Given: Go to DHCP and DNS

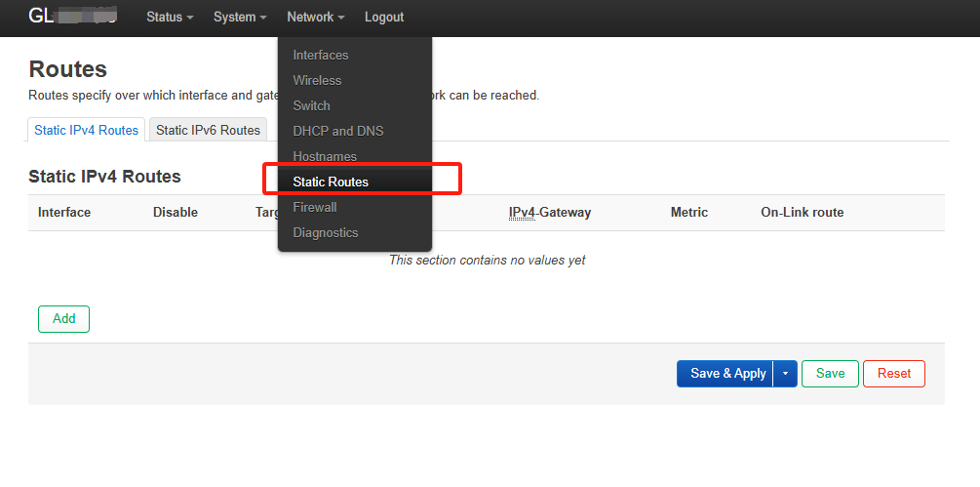Looking at the screenshot, I should pos(338,131).
